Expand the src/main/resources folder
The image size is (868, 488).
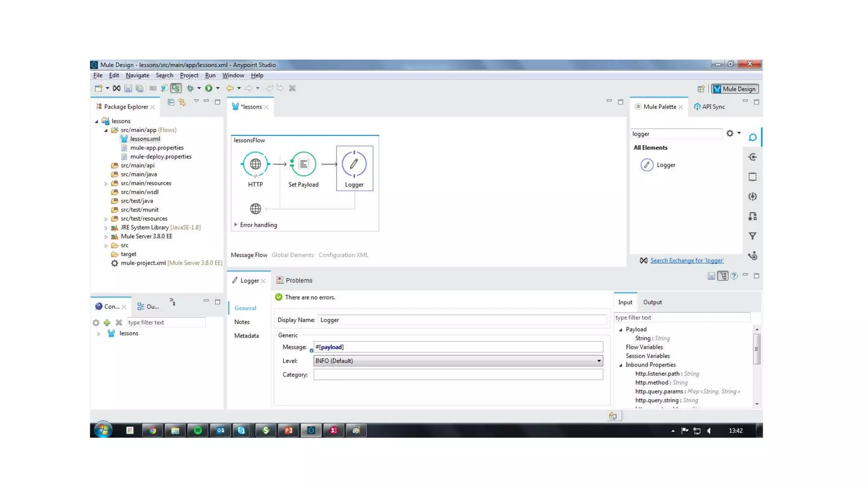pos(106,183)
